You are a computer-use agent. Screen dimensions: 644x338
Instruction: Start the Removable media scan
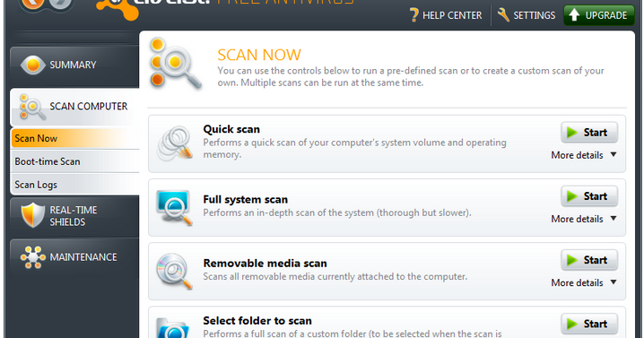[589, 260]
